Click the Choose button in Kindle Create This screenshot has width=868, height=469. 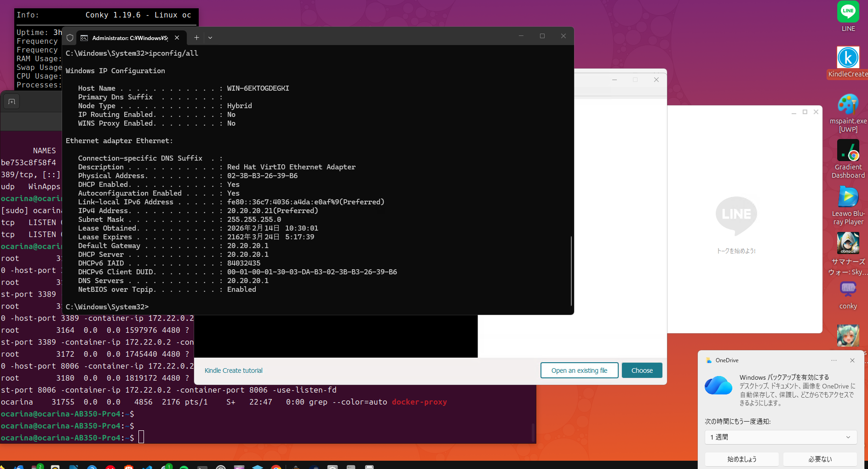pyautogui.click(x=642, y=370)
